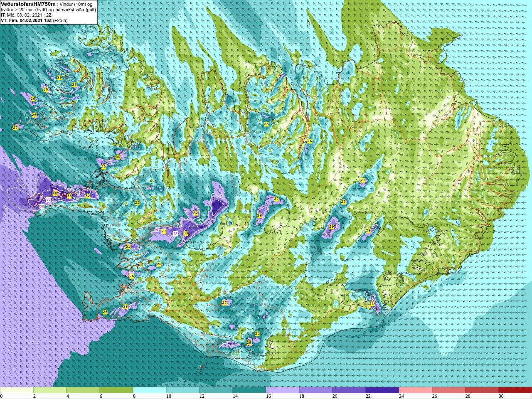Click the white 25 box beside the 33 label
Image resolution: width=532 pixels, height=399 pixels.
tap(175, 234)
